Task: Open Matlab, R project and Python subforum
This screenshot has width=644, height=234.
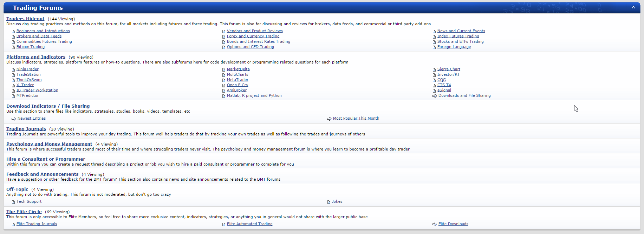Action: [x=254, y=95]
